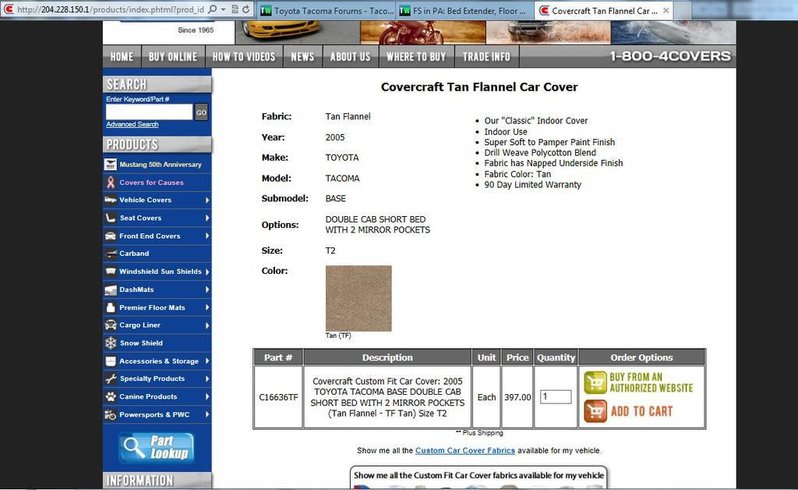Expand the Front End Covers submenu arrow
Image resolution: width=798 pixels, height=490 pixels.
207,236
